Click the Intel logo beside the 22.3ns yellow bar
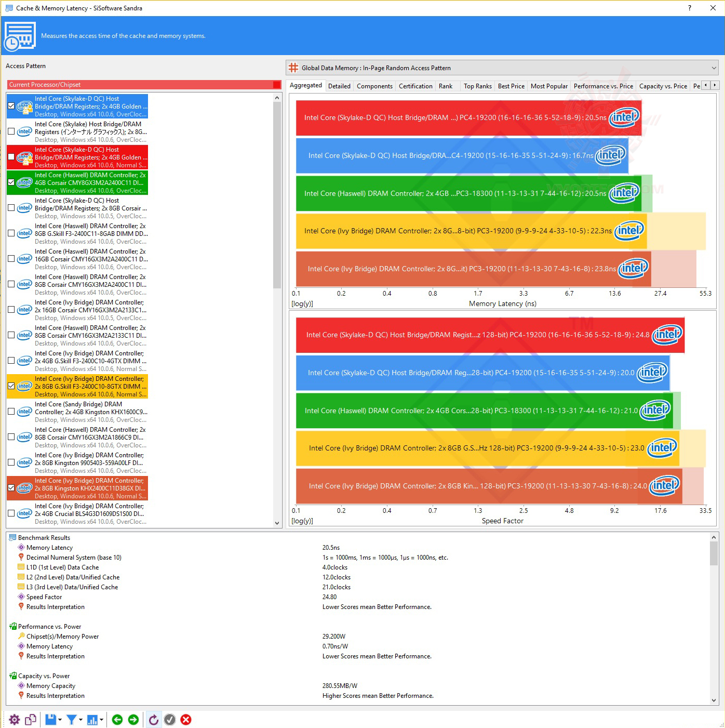This screenshot has height=728, width=725. [629, 230]
